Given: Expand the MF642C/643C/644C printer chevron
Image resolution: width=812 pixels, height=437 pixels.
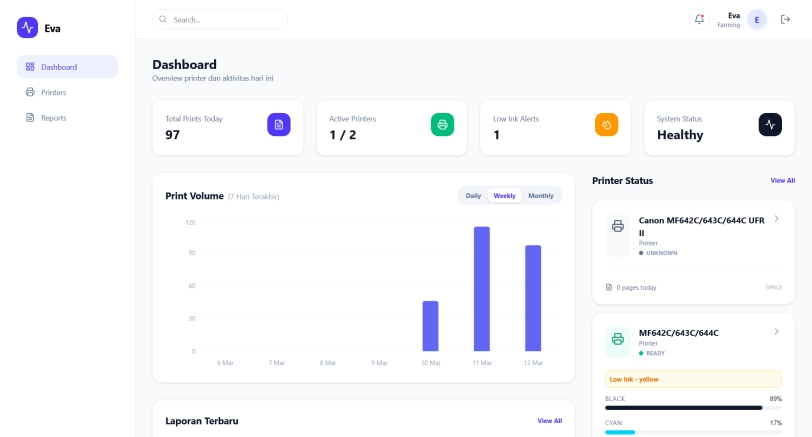Looking at the screenshot, I should coord(777,332).
